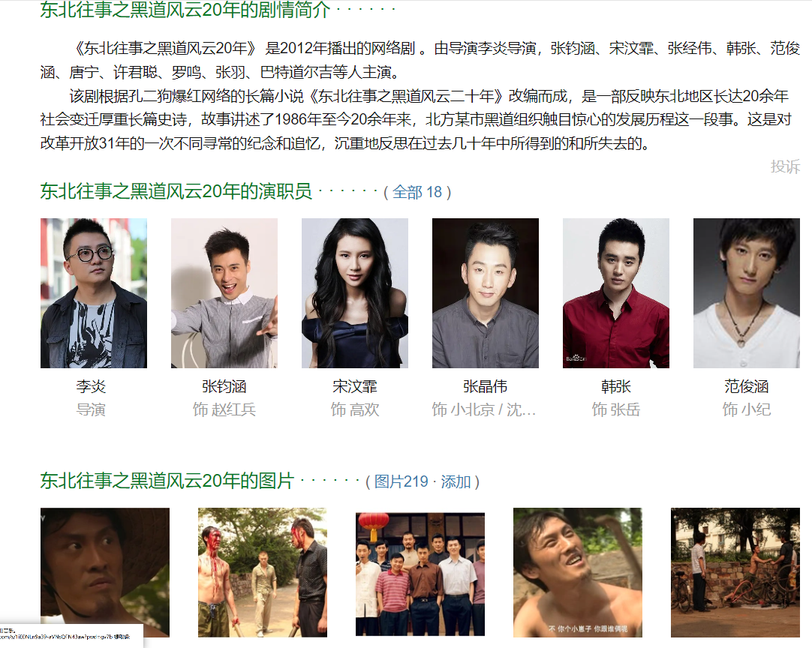Open 范俊涵's portrait photo
This screenshot has height=648, width=812.
click(x=746, y=293)
